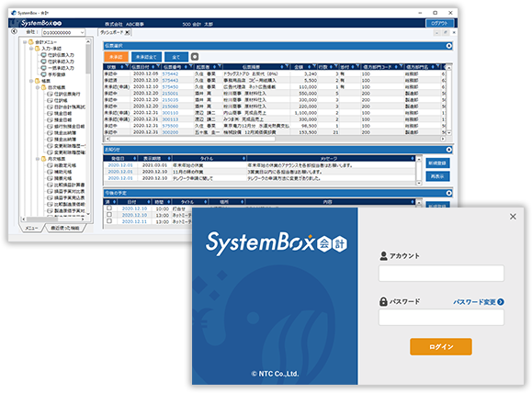
Task: Click 新規登録 button in お知らせ panel
Action: [437, 163]
